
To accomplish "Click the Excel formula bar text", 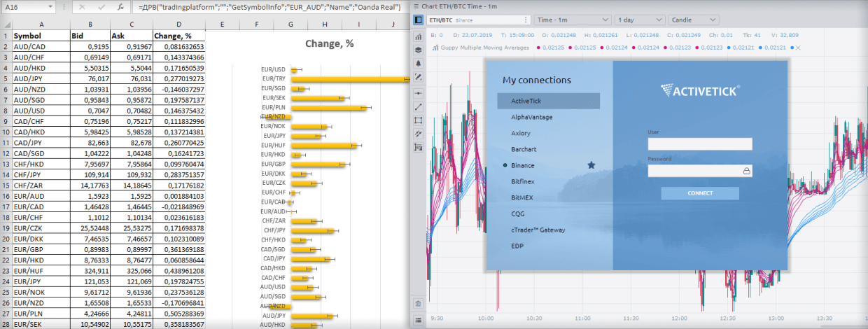I will [x=269, y=7].
